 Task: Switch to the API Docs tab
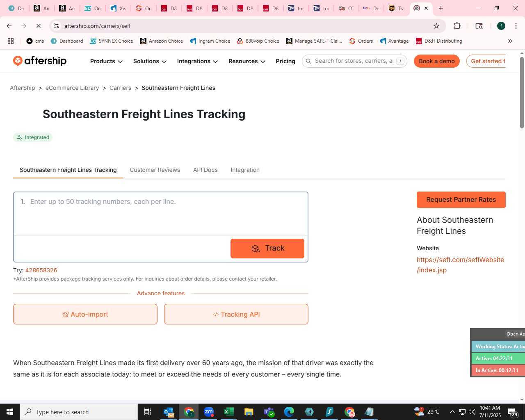(205, 170)
